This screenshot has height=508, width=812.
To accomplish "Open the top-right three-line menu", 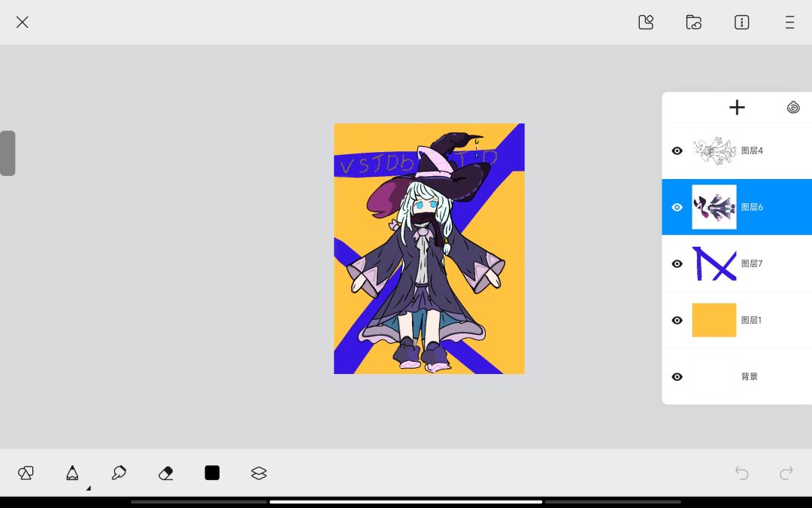I will (789, 23).
